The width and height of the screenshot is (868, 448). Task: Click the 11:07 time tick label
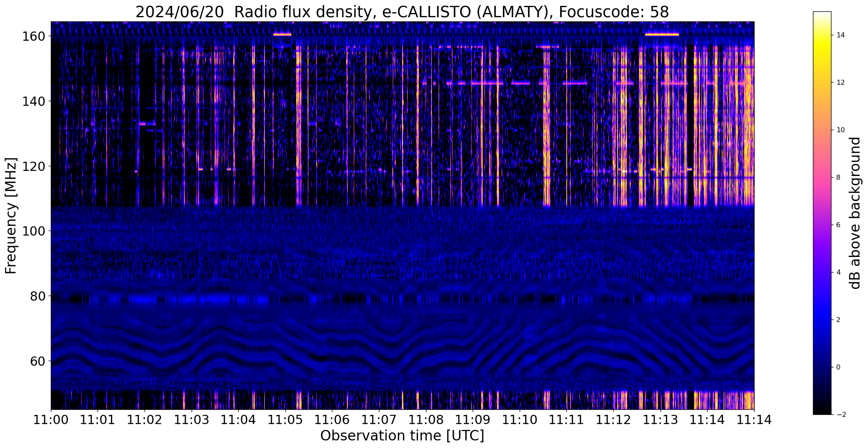pyautogui.click(x=379, y=420)
